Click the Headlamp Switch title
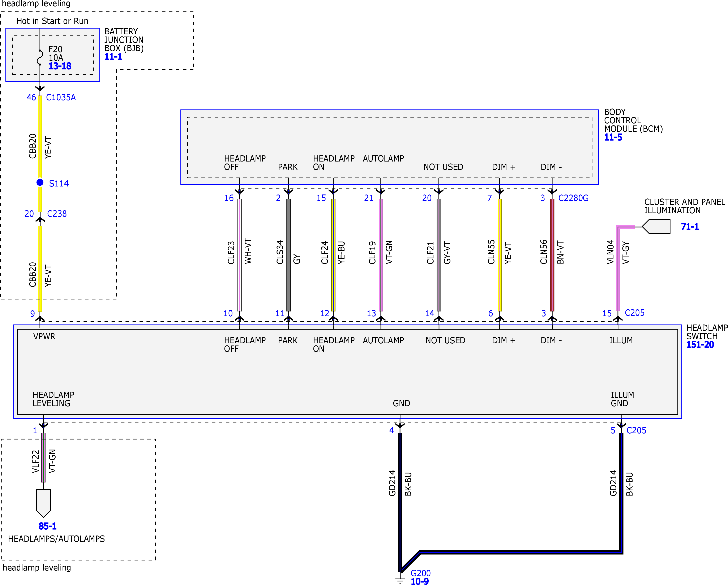This screenshot has width=728, height=585. (x=707, y=332)
